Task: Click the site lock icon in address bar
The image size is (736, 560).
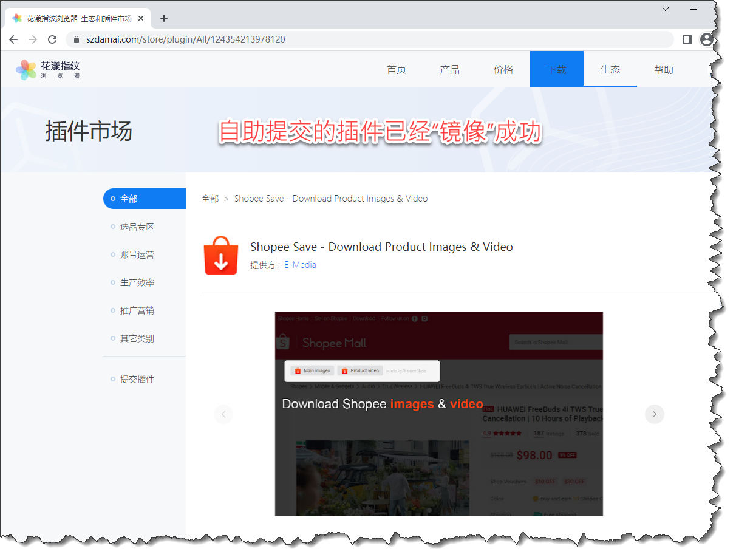Action: (77, 39)
